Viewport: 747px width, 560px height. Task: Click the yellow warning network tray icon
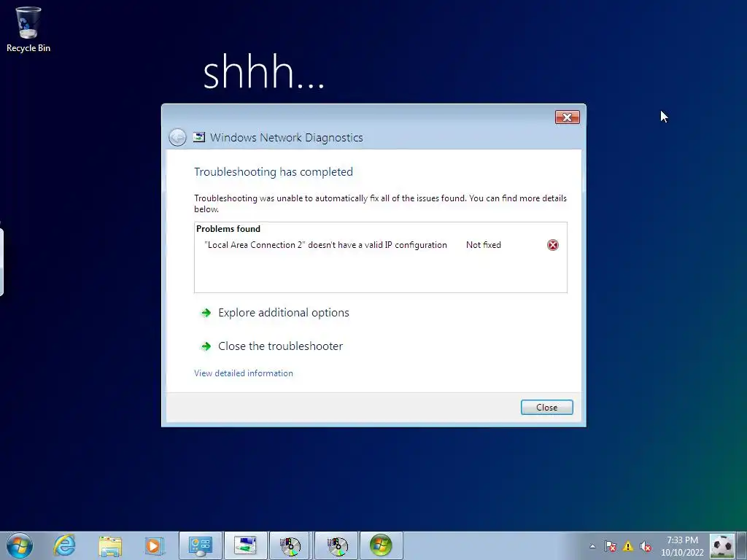click(x=628, y=546)
